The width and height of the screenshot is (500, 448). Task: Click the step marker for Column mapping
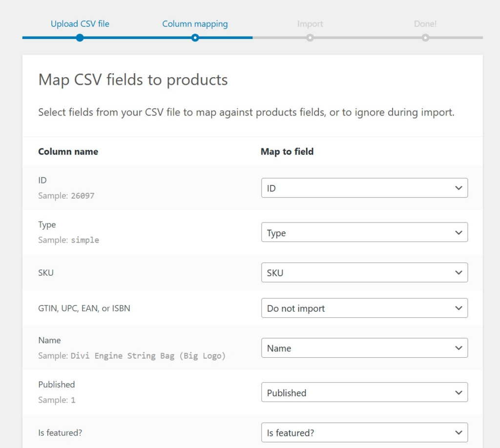[195, 38]
